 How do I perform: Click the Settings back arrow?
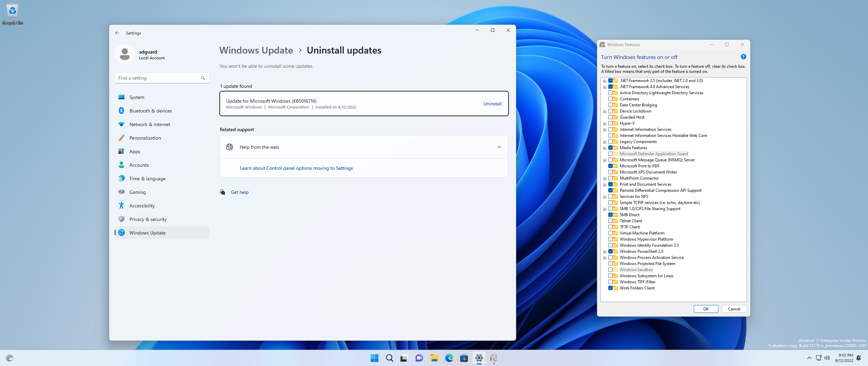[x=117, y=33]
